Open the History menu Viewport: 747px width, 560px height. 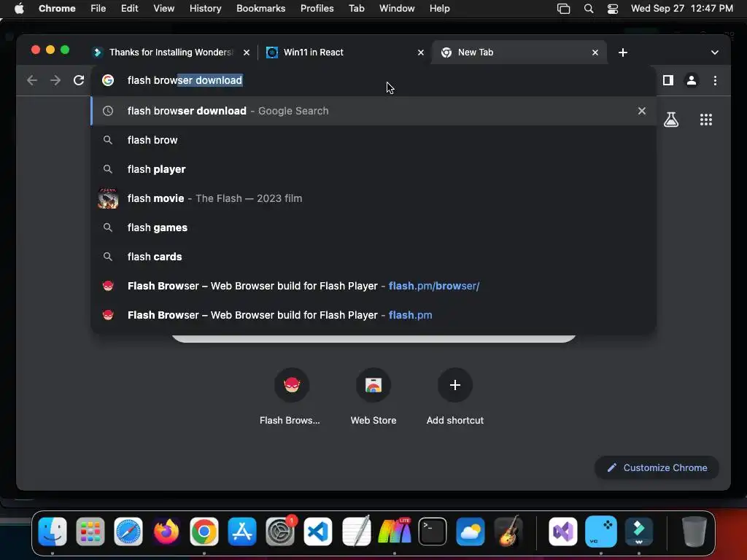tap(205, 9)
